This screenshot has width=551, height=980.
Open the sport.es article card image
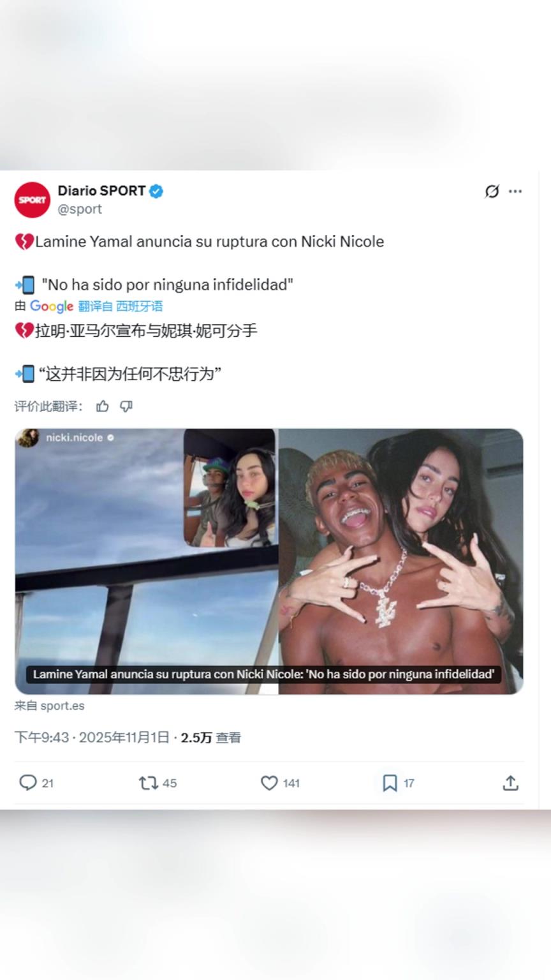[x=269, y=561]
